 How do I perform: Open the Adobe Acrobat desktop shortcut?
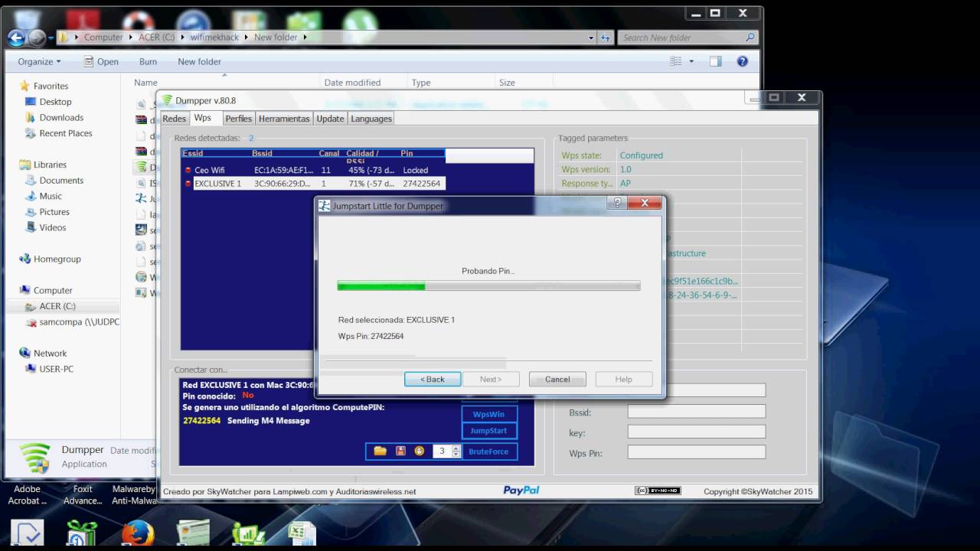(x=27, y=494)
